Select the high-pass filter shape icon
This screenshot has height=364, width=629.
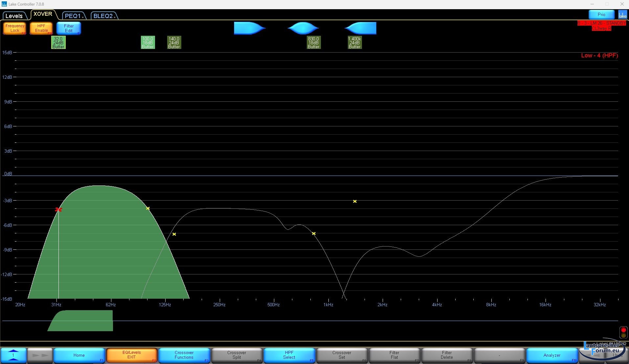pos(361,28)
